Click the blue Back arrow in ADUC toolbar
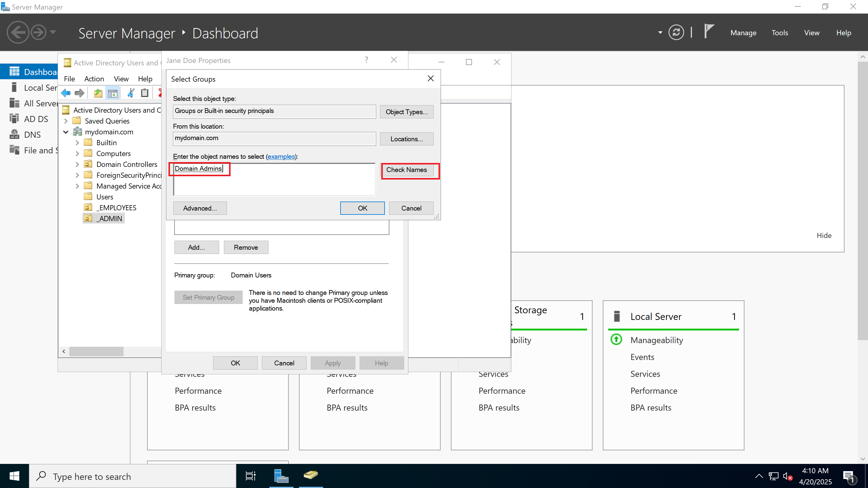 pos(66,93)
